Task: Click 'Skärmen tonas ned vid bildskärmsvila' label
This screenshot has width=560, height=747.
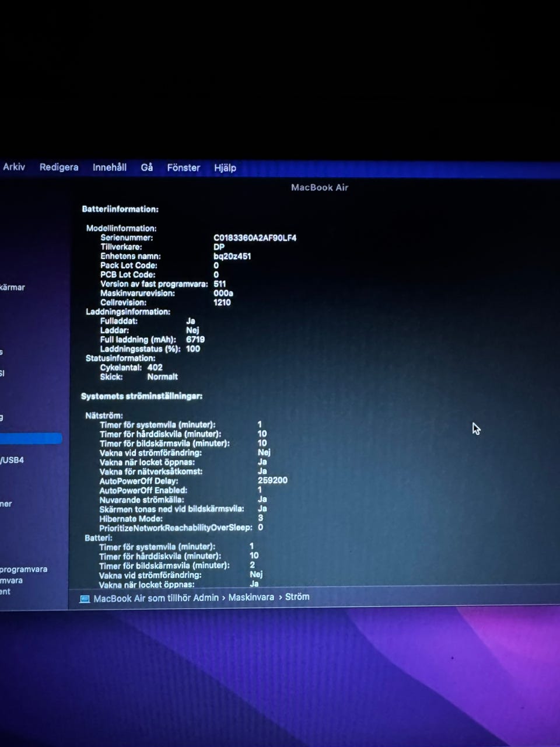Action: coord(171,509)
